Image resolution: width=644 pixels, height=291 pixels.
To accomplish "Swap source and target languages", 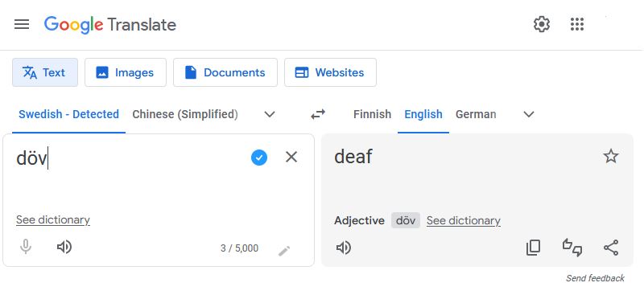I will click(317, 114).
